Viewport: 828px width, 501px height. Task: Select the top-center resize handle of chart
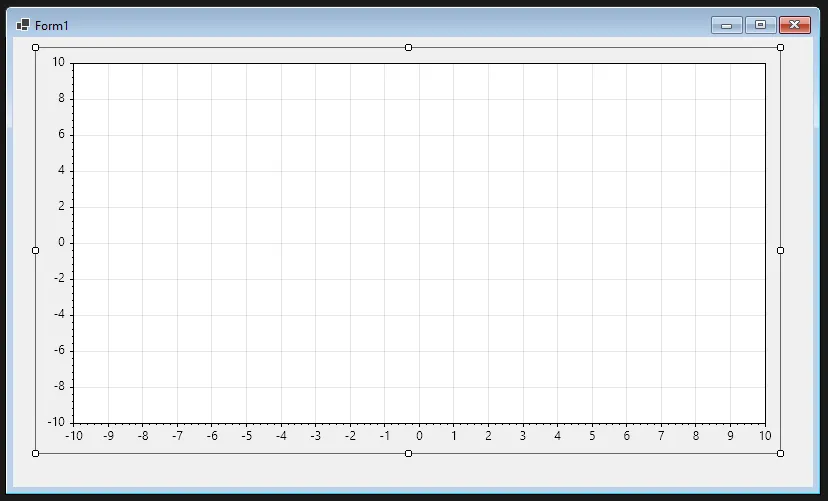[408, 47]
